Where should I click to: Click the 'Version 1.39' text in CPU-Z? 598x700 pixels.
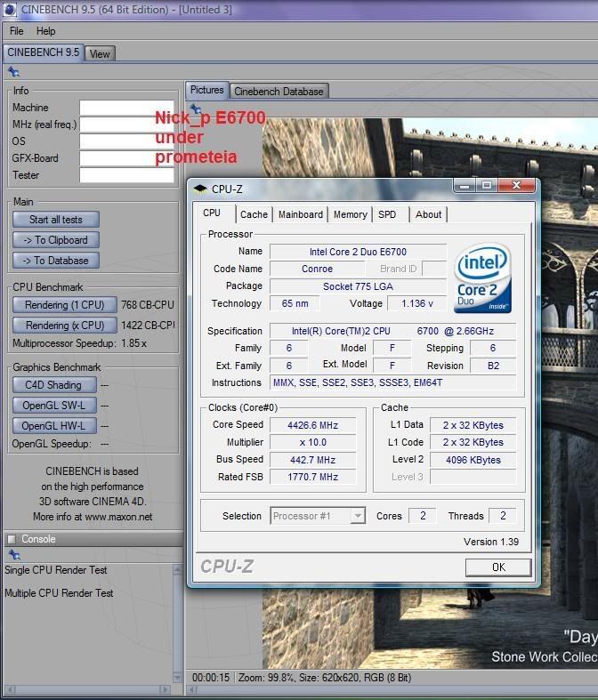click(x=491, y=542)
